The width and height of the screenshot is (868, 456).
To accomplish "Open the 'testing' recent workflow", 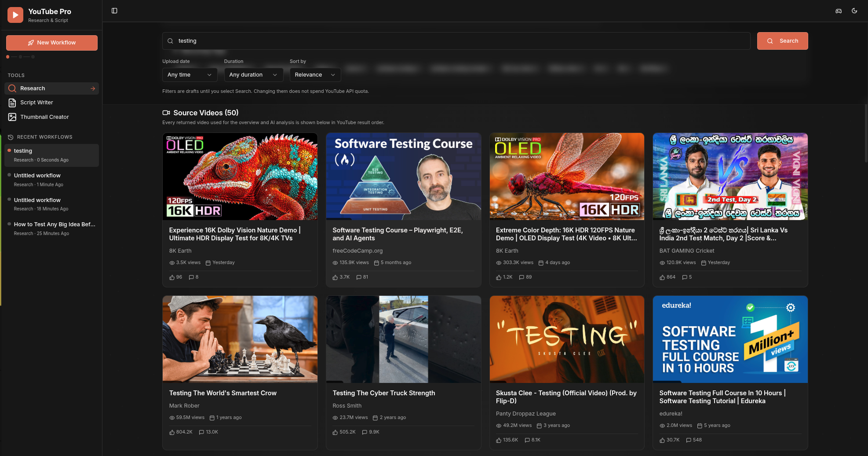I will [x=52, y=155].
